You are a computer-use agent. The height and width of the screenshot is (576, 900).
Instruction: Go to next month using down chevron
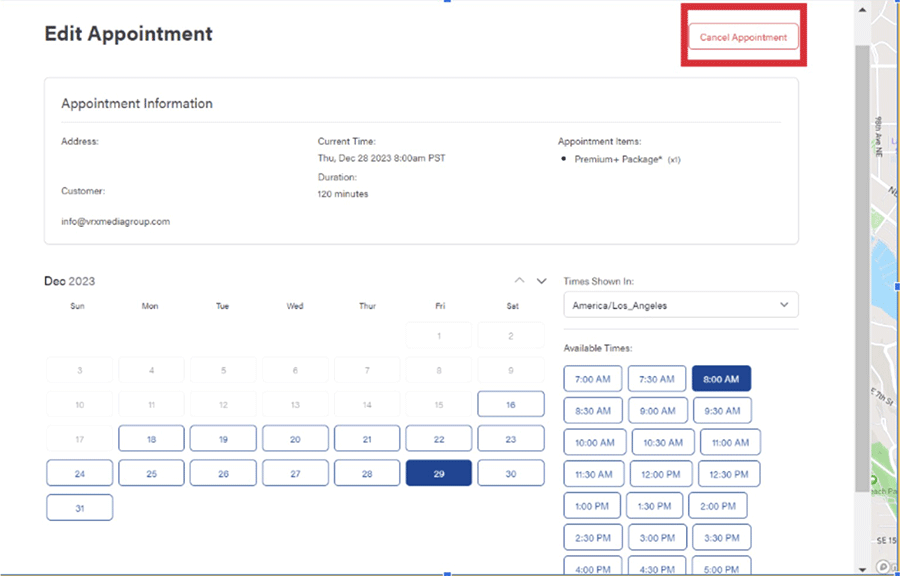tap(542, 281)
